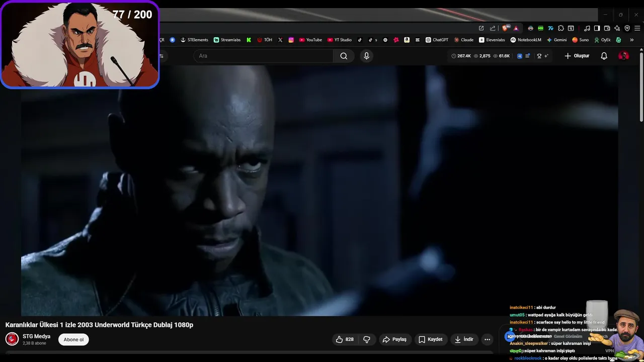Click the Paylaş share button

click(x=394, y=339)
